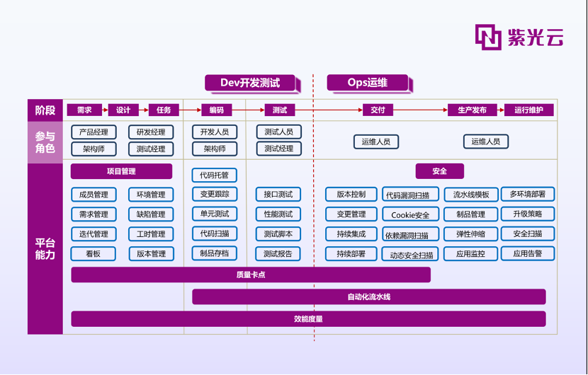This screenshot has width=588, height=375.
Task: Click the 效能度量 bar
Action: (x=308, y=319)
